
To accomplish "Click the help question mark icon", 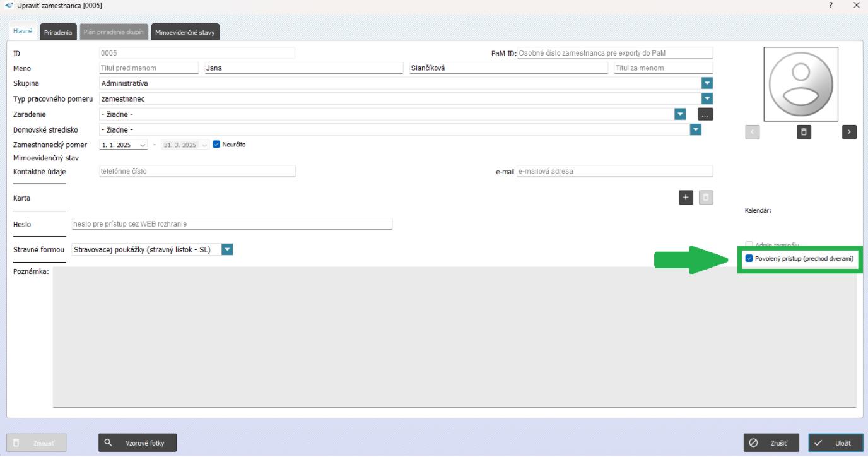I will (832, 5).
